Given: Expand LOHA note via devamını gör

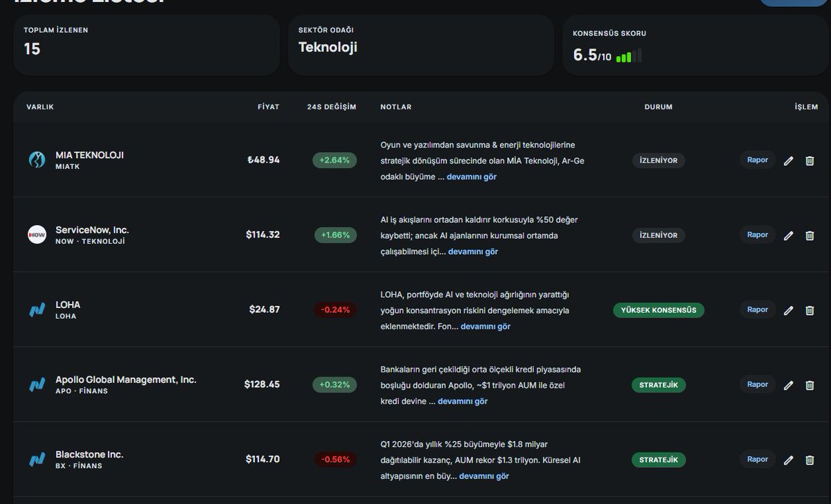Looking at the screenshot, I should (485, 326).
